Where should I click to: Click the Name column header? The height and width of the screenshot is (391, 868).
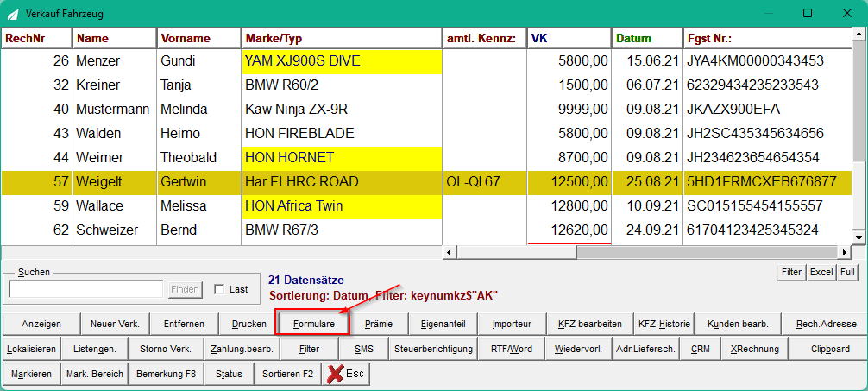click(115, 38)
